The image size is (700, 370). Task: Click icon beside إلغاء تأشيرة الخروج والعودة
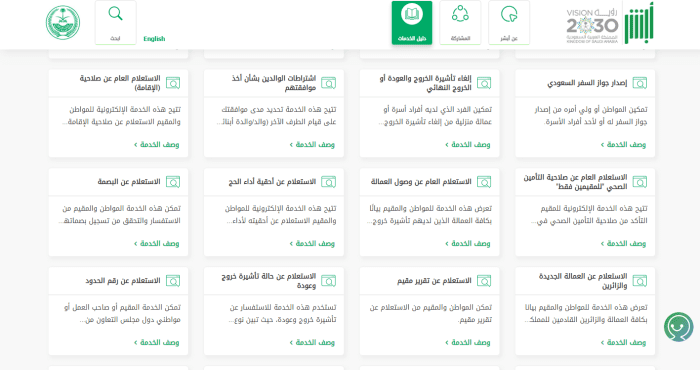(484, 83)
